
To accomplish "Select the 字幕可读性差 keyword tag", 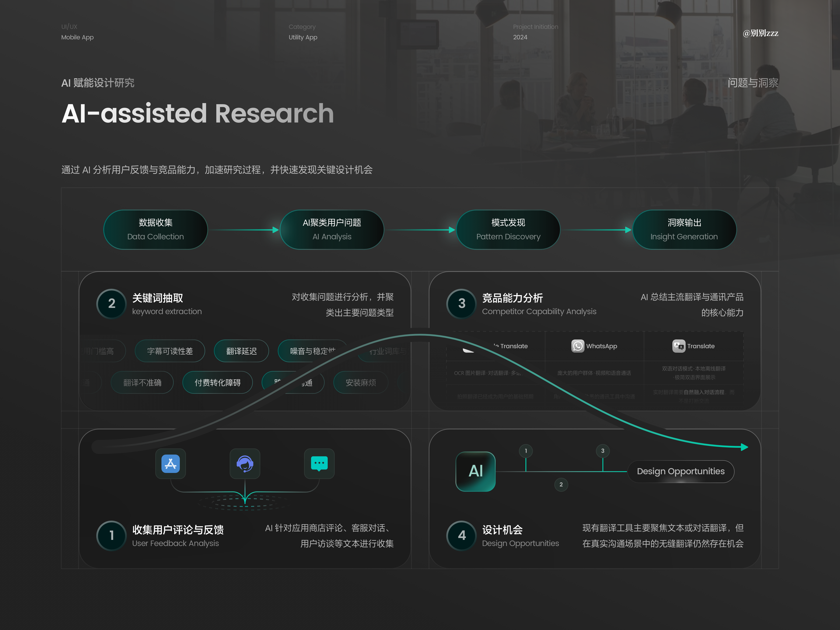I will [170, 351].
